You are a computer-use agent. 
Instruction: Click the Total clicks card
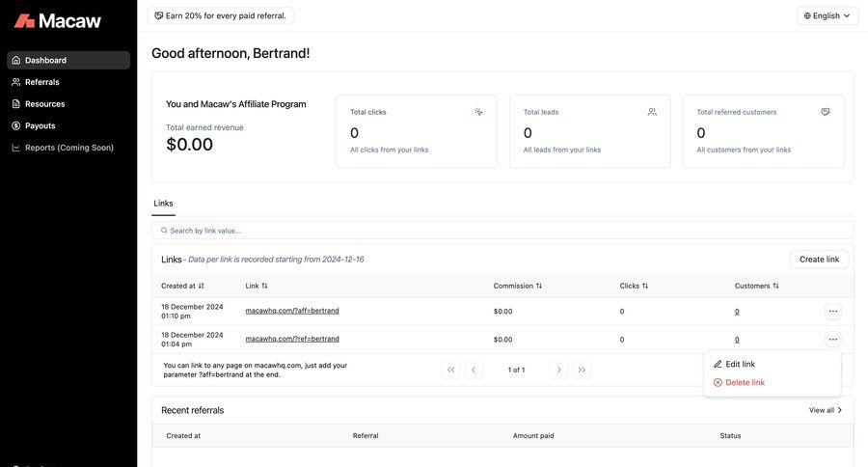[x=417, y=131]
